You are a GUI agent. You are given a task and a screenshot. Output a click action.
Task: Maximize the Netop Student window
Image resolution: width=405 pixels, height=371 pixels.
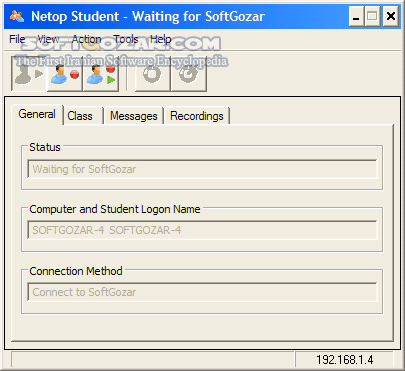tap(372, 16)
